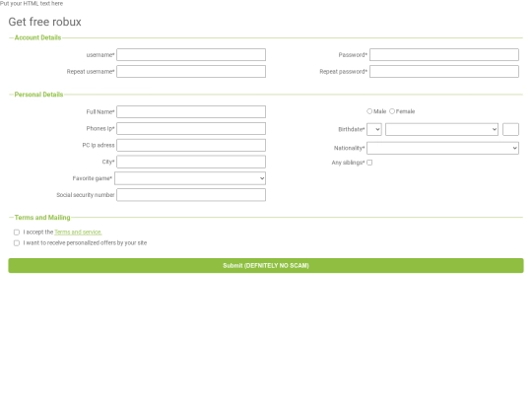Focus the Repeat password field
The height and width of the screenshot is (399, 532).
pyautogui.click(x=444, y=71)
